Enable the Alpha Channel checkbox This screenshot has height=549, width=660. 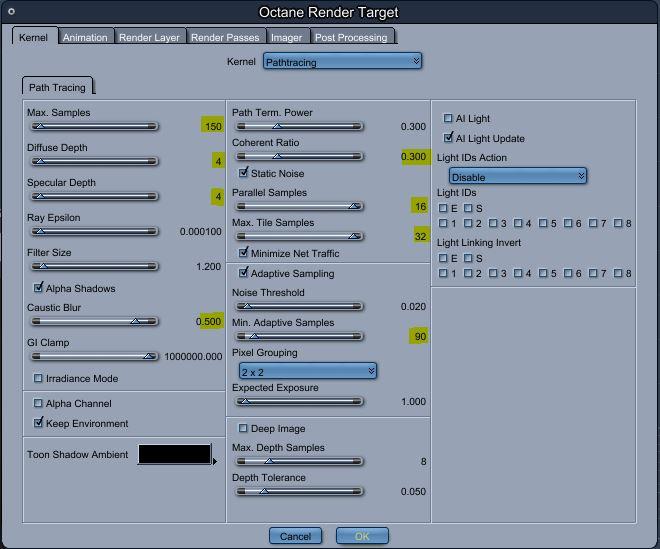pyautogui.click(x=38, y=403)
